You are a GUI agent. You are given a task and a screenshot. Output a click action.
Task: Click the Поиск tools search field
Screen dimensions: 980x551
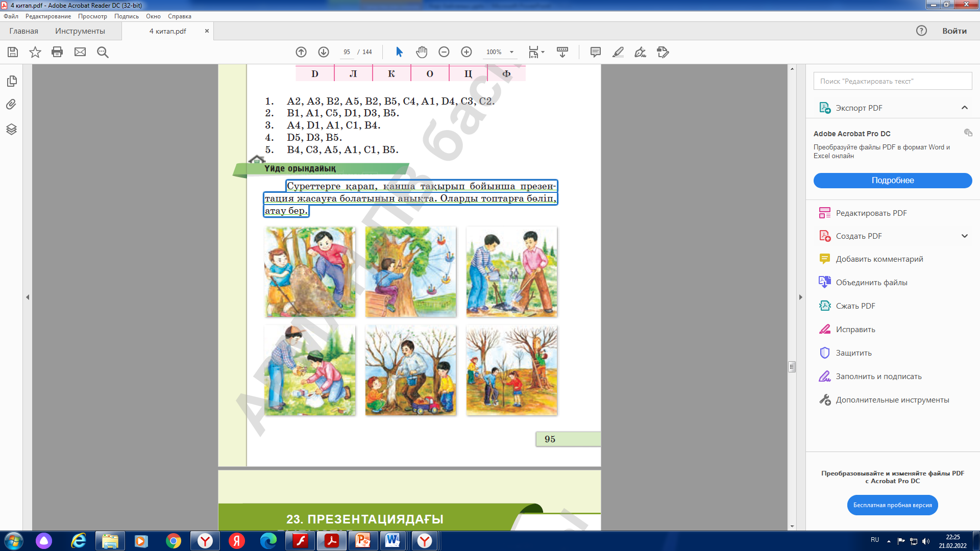pos(892,81)
